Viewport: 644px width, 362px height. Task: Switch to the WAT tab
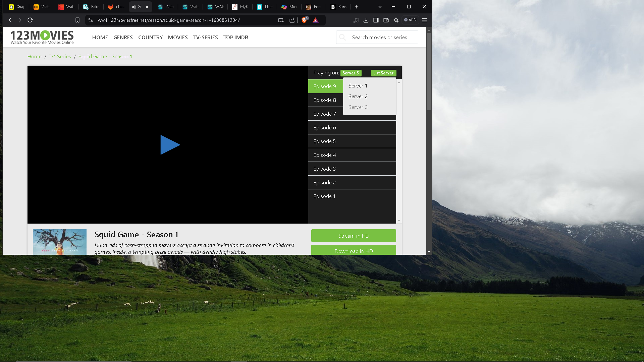pos(215,7)
